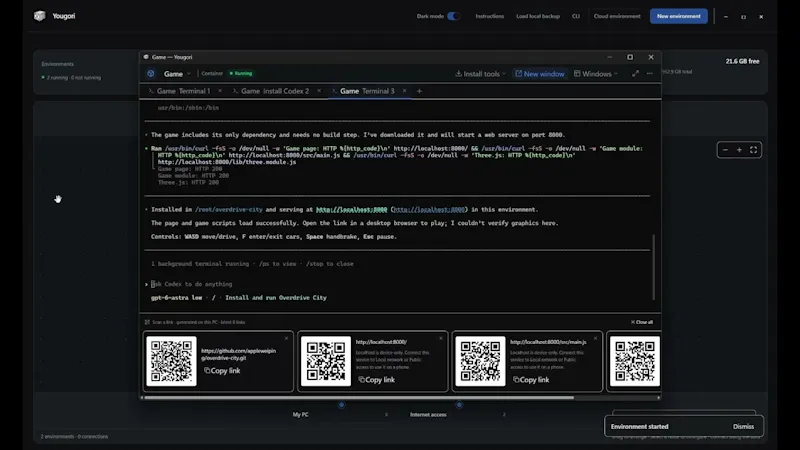Screen dimensions: 800x450
Task: Click the expand arrows icon
Action: [x=635, y=74]
